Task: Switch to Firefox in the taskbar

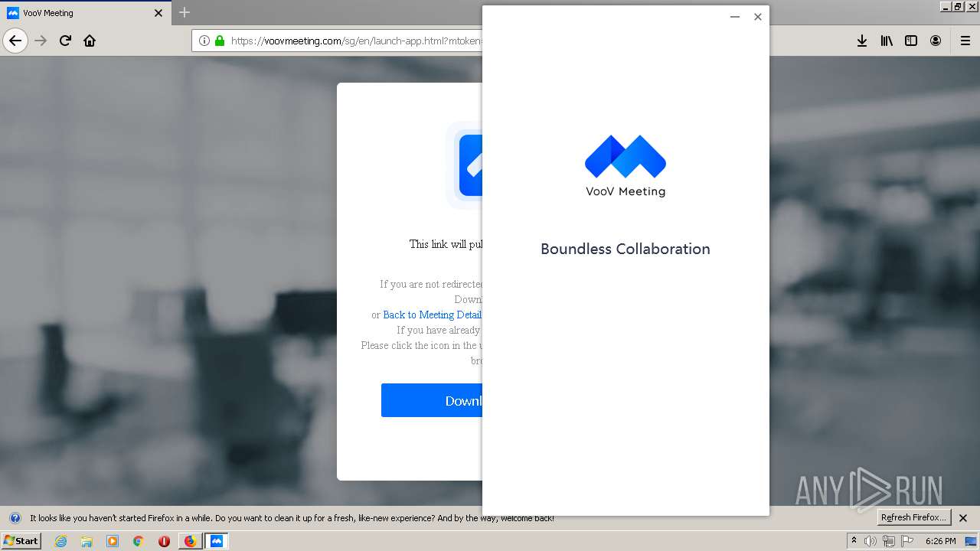Action: click(191, 541)
